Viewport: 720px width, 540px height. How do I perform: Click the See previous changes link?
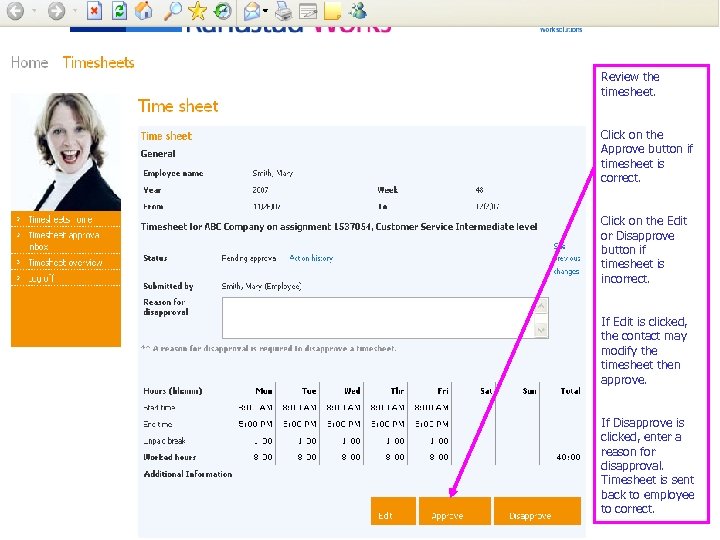(x=567, y=259)
